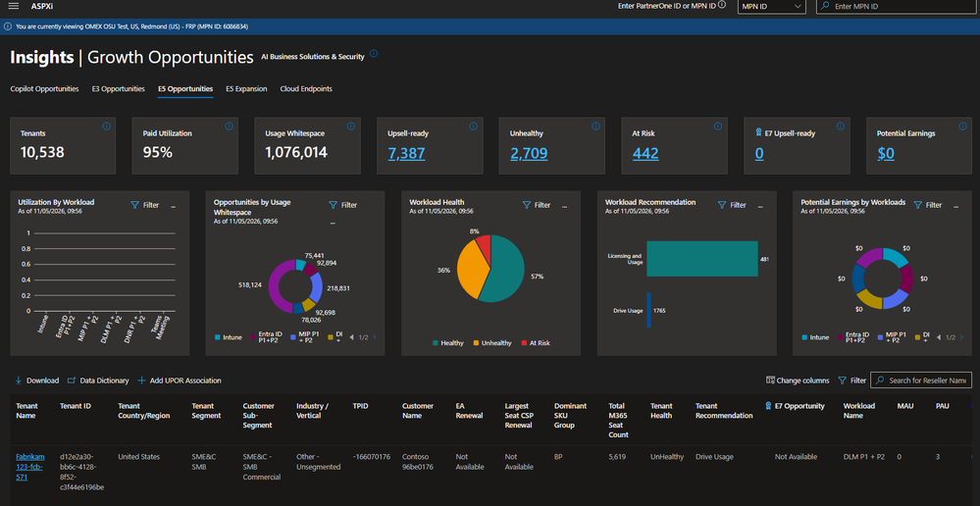Filter the Utilization By Workload chart
This screenshot has width=980, height=506.
point(144,205)
